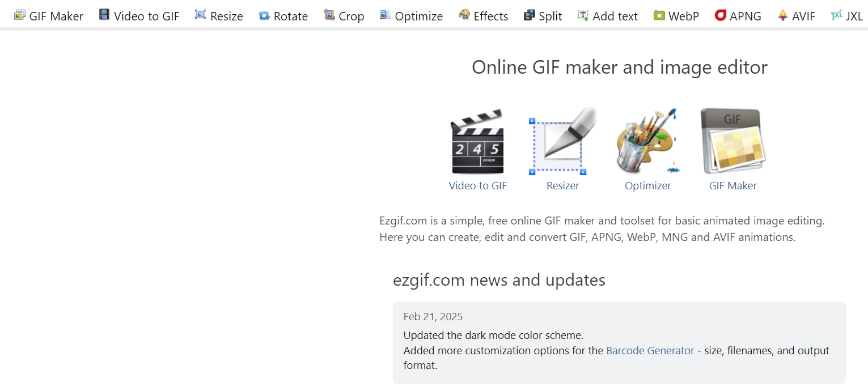Image resolution: width=868 pixels, height=386 pixels.
Task: Open JXL tools from the top menu
Action: pyautogui.click(x=854, y=16)
